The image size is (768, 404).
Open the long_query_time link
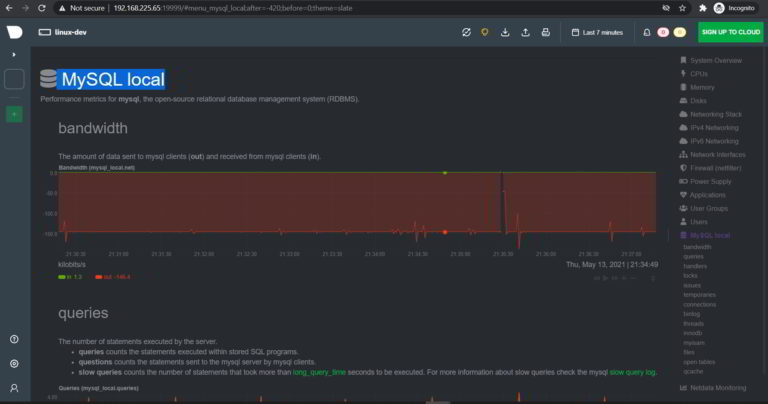tap(319, 372)
